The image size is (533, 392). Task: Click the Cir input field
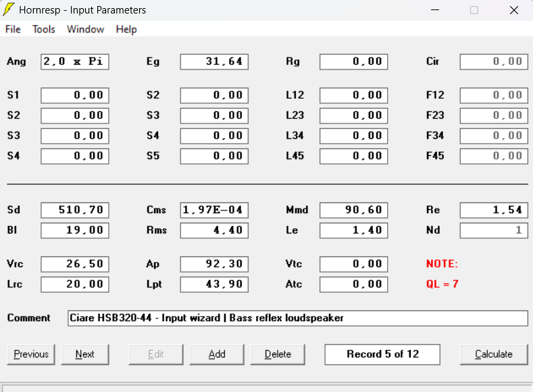[x=494, y=62]
